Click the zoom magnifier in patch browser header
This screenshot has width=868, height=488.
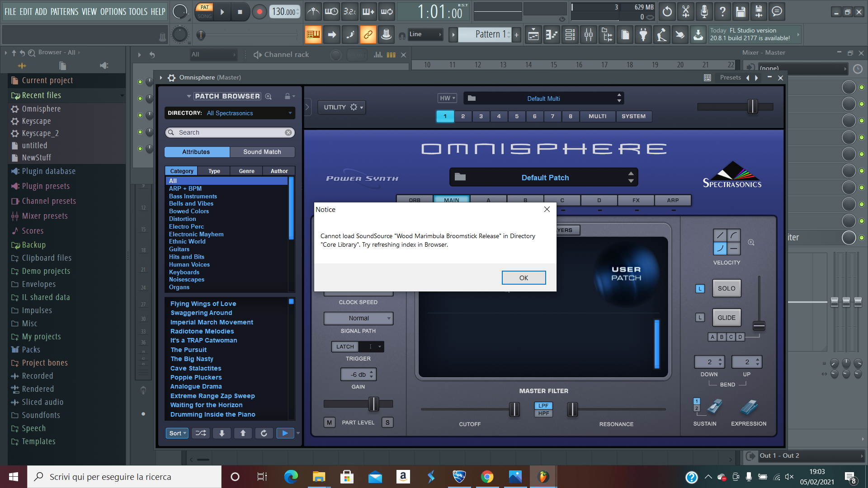click(269, 96)
